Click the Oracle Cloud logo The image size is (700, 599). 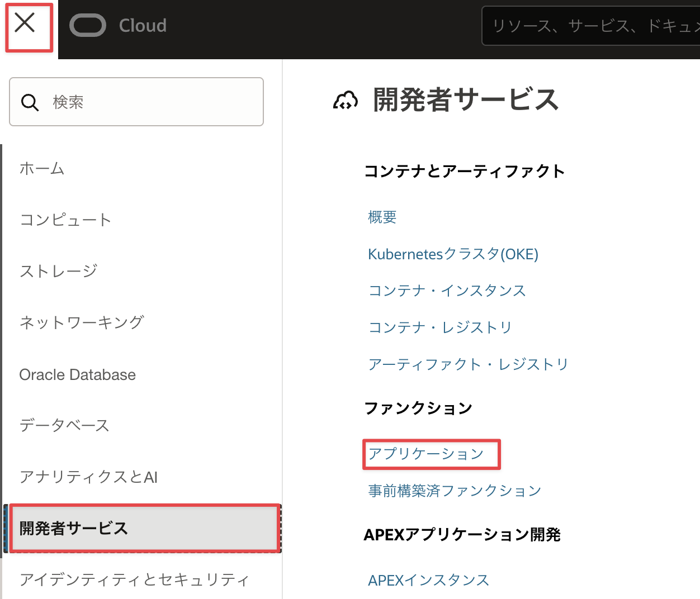click(118, 26)
